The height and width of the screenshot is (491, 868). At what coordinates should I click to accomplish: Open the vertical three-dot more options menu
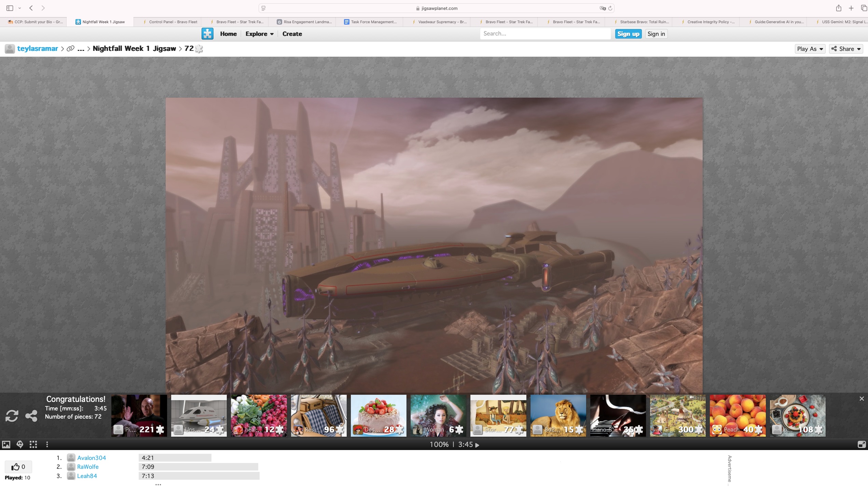[47, 444]
